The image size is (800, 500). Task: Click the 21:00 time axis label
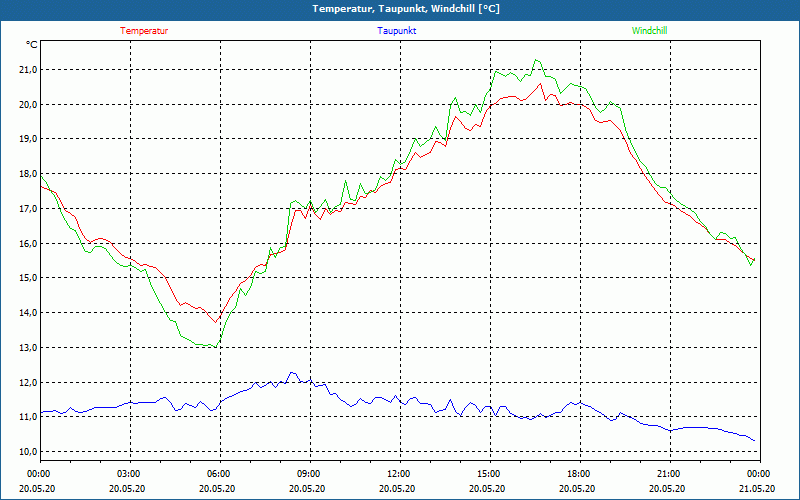pos(670,474)
